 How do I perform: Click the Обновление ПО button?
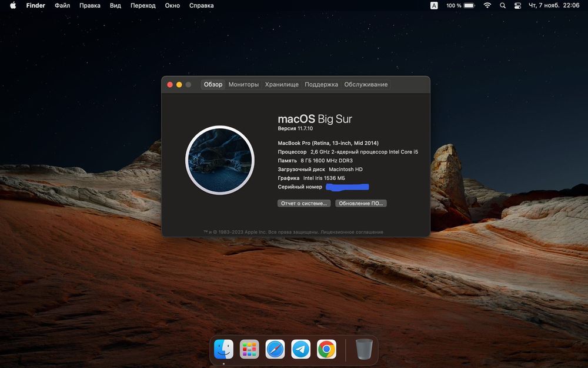tap(361, 203)
